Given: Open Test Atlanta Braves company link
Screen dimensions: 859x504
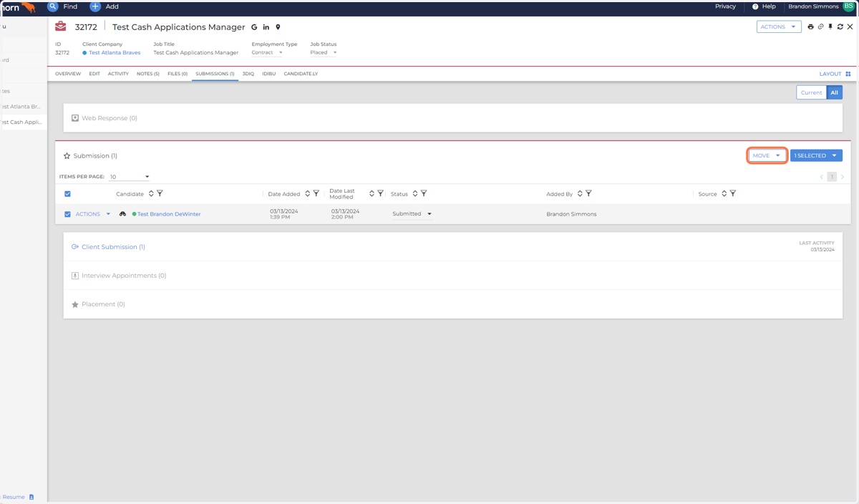Looking at the screenshot, I should click(115, 53).
